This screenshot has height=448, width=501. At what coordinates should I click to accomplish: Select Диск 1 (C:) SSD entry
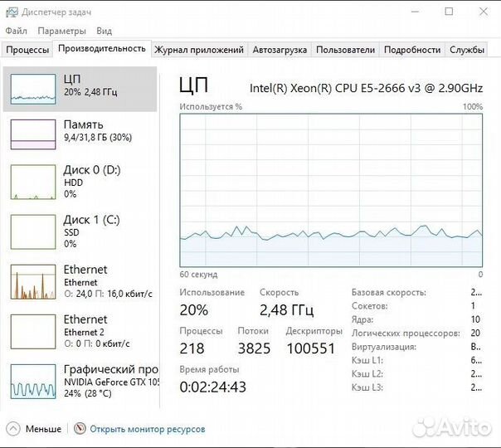[80, 231]
